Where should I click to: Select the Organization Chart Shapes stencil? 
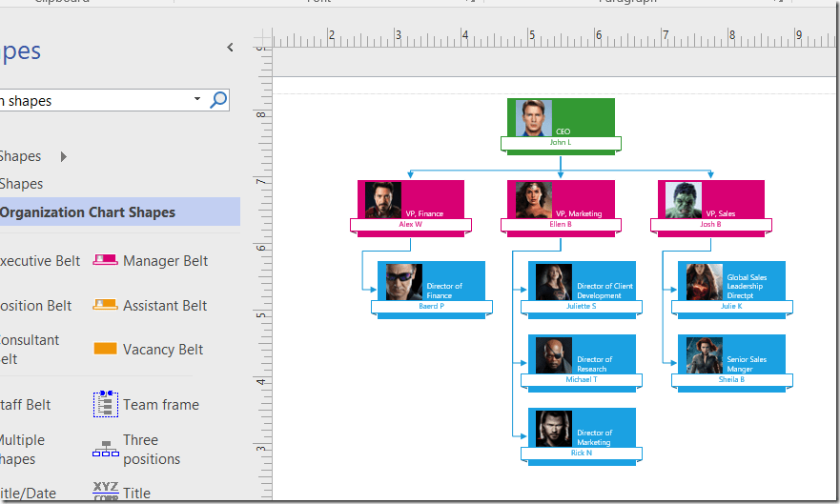pyautogui.click(x=120, y=212)
